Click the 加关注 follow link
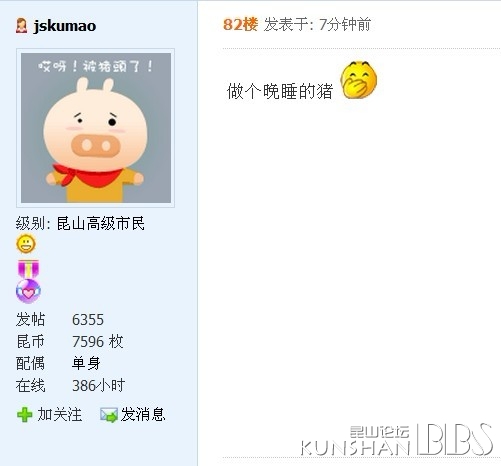The height and width of the screenshot is (466, 501). click(60, 415)
